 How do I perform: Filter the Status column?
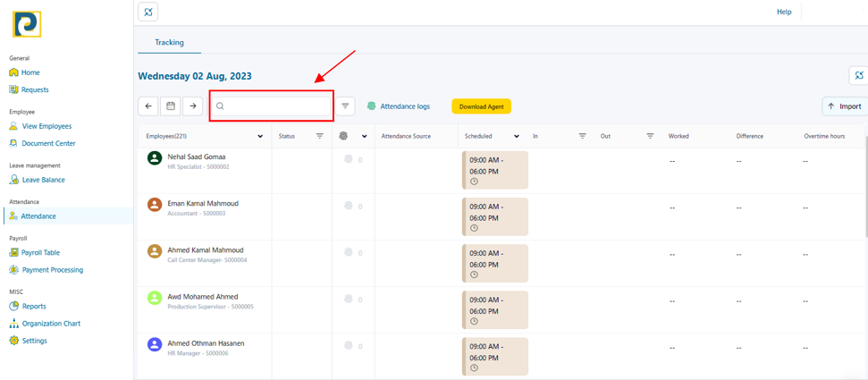tap(319, 136)
